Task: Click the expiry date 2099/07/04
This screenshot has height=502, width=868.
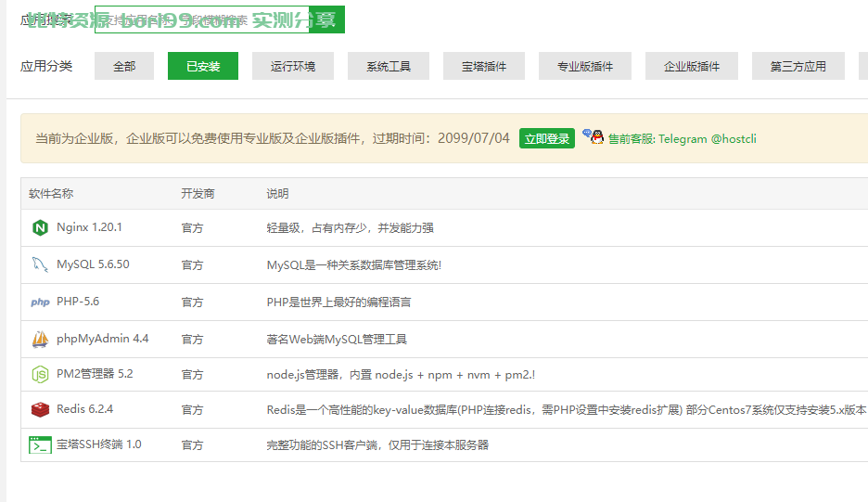Action: 473,138
